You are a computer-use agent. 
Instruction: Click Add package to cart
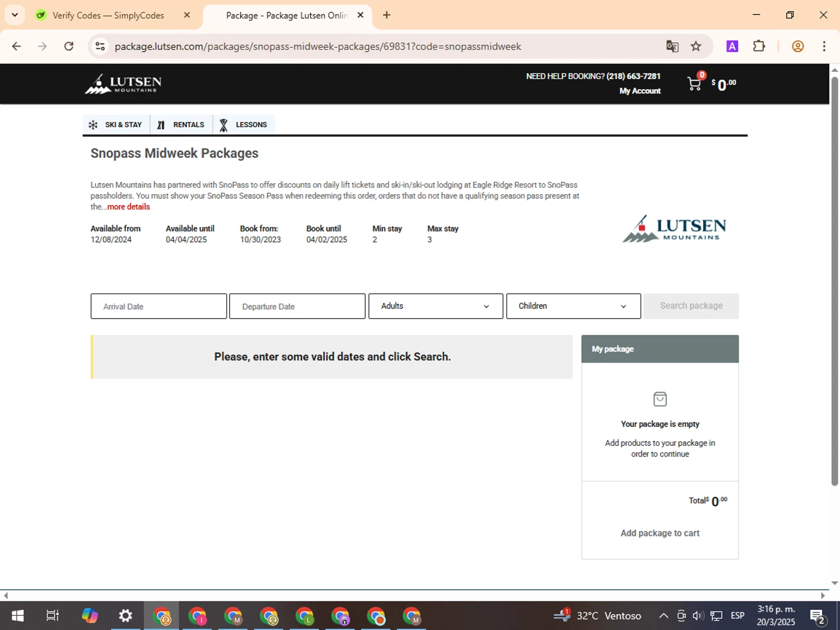point(660,533)
